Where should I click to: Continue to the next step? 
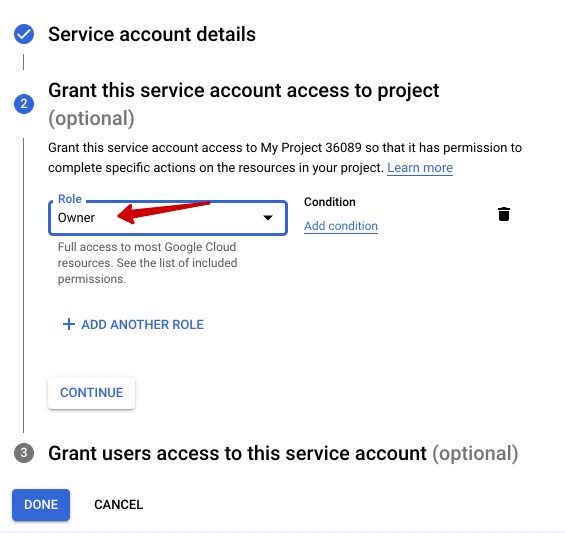(x=92, y=393)
